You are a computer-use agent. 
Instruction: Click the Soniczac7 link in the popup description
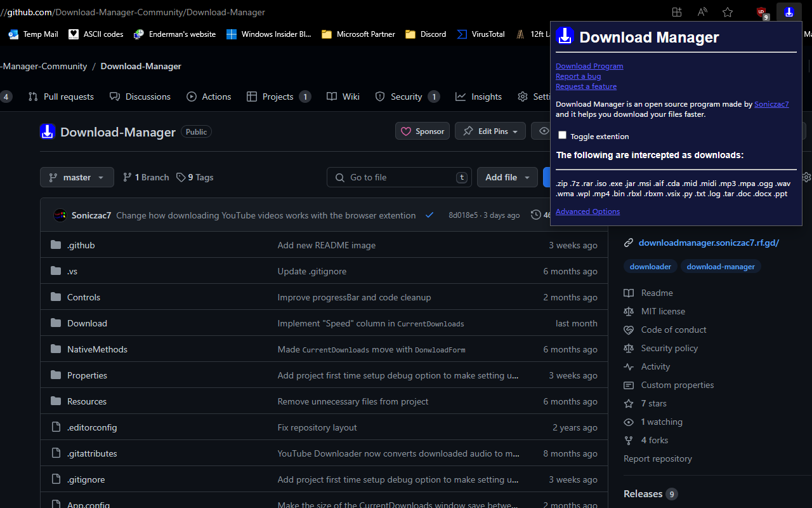pyautogui.click(x=771, y=104)
